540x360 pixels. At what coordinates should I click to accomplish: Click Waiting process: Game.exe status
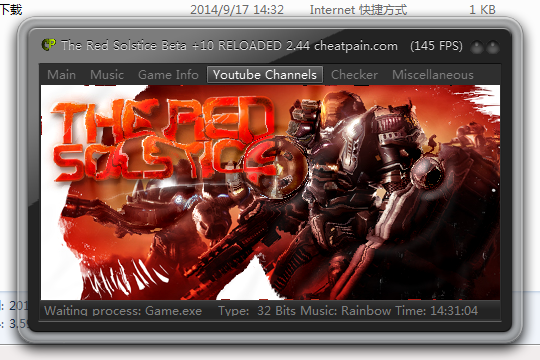click(123, 311)
